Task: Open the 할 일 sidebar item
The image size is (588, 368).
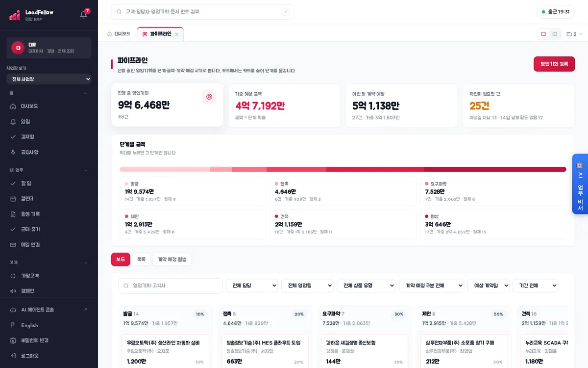Action: coord(49,183)
